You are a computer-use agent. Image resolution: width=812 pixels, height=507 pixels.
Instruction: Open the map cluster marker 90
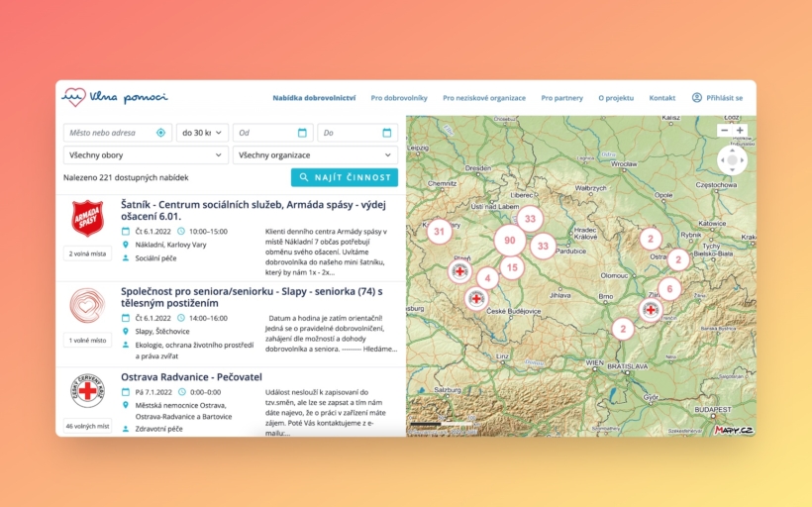tap(510, 240)
